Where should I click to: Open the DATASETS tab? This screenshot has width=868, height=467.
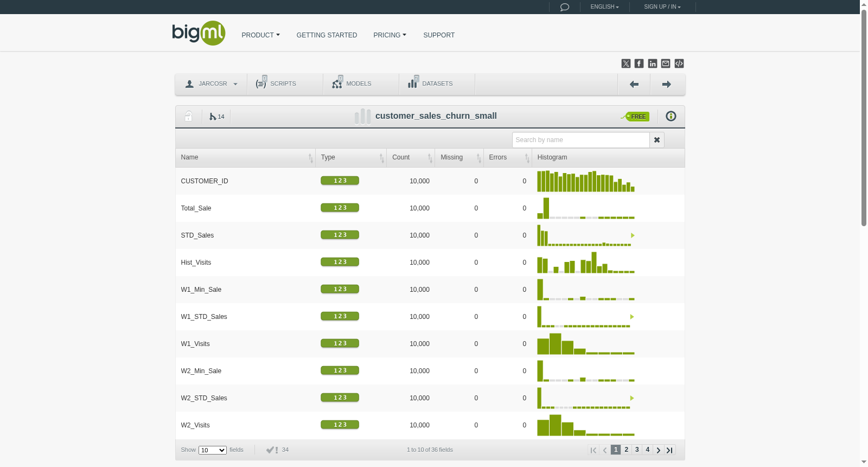click(x=437, y=84)
